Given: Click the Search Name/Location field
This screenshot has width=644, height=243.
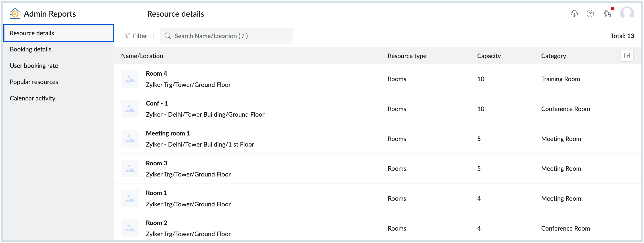Looking at the screenshot, I should [230, 36].
